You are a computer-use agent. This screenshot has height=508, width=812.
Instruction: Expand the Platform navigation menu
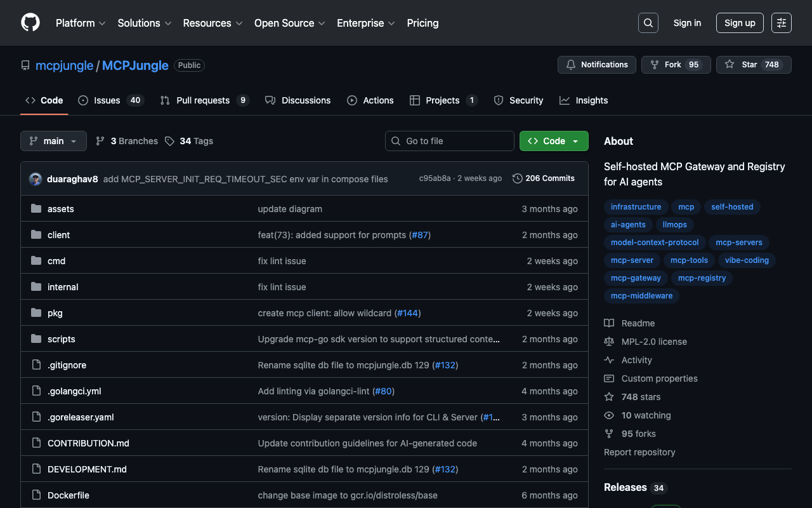tap(81, 23)
